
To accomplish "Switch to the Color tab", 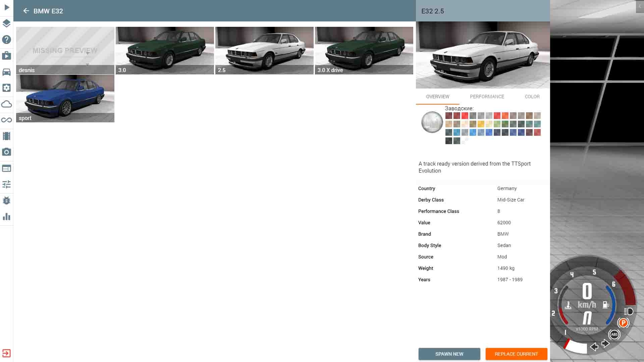I will point(532,96).
